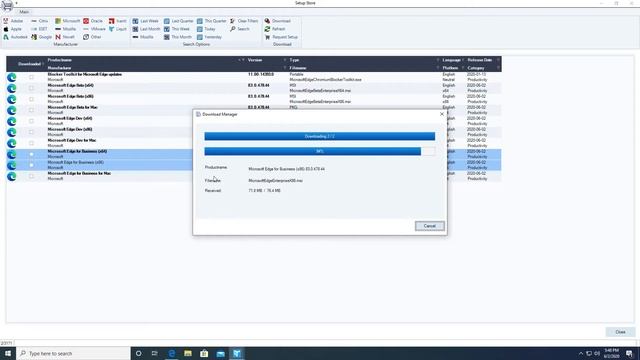Image resolution: width=640 pixels, height=360 pixels.
Task: Show releases from This Month
Action: tap(178, 37)
